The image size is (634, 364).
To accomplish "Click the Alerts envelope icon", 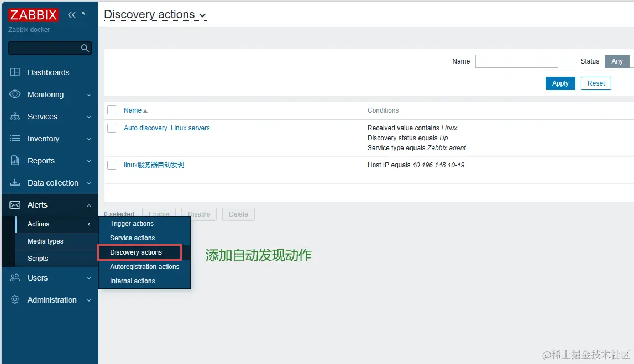I will 15,205.
